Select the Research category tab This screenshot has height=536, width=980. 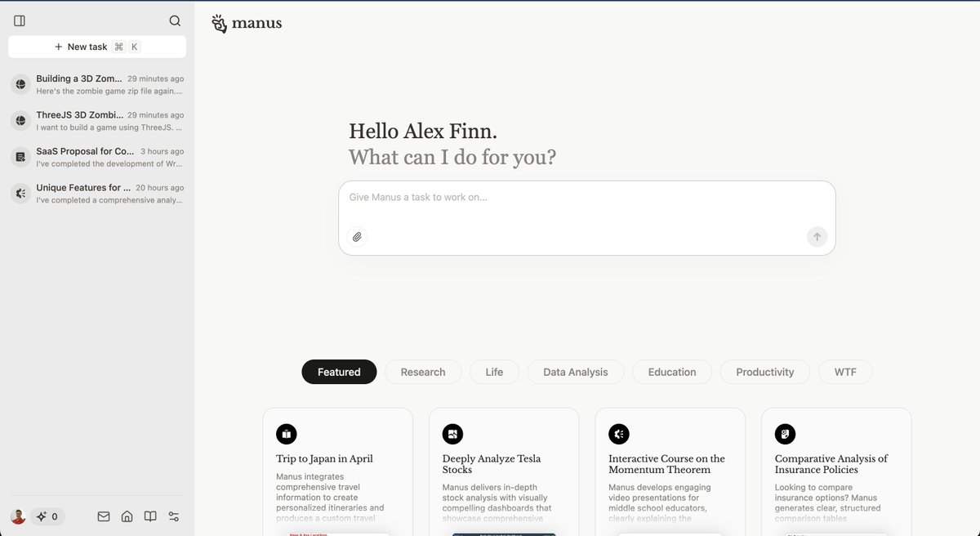(x=423, y=372)
